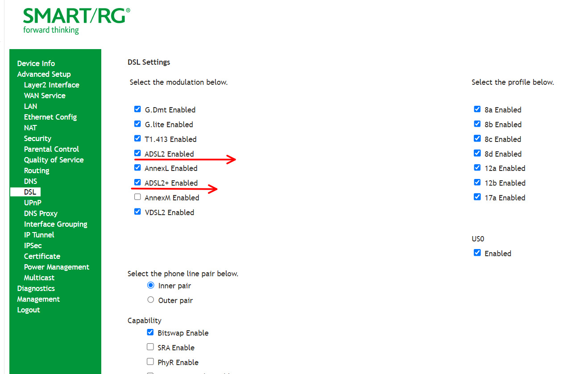
Task: Toggle T1.413 Enabled checkbox
Action: [x=137, y=138]
